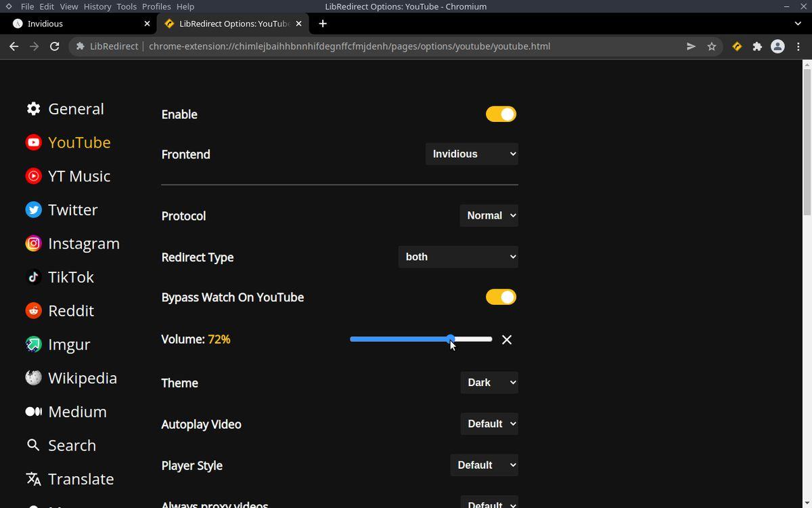Image resolution: width=812 pixels, height=508 pixels.
Task: Open the File menu
Action: [28, 6]
